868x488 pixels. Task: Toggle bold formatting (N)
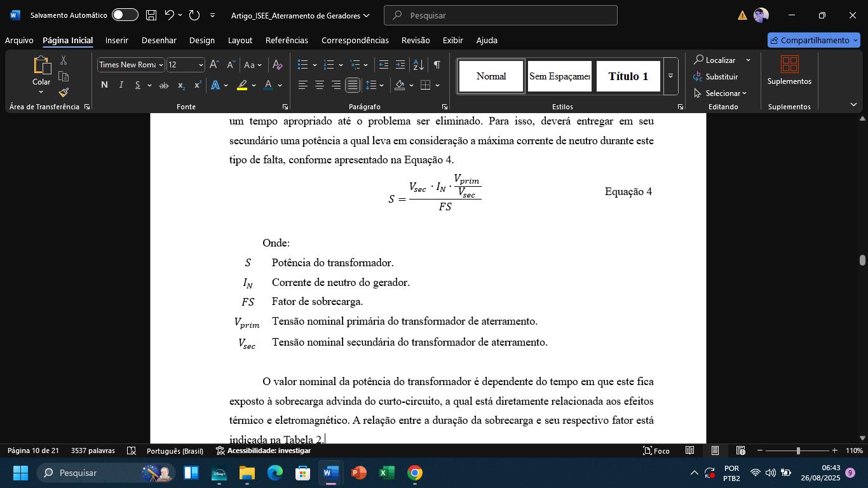[x=104, y=85]
